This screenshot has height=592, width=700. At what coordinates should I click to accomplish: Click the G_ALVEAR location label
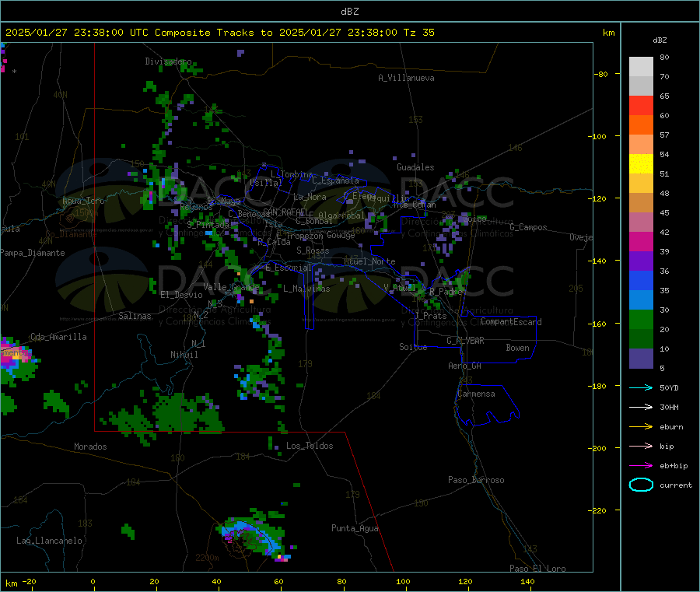coord(465,341)
